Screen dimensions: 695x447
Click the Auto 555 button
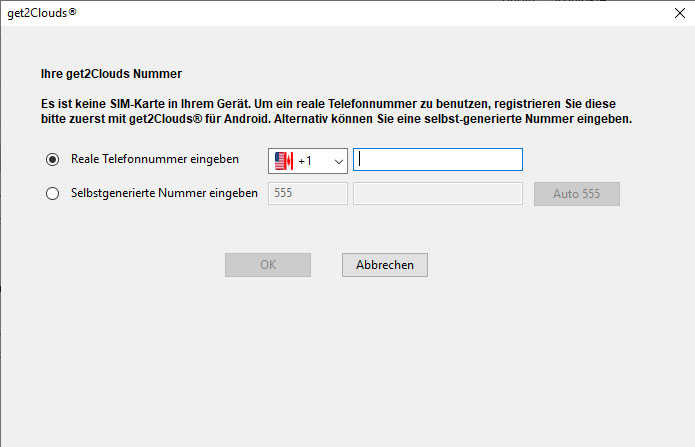pyautogui.click(x=577, y=194)
